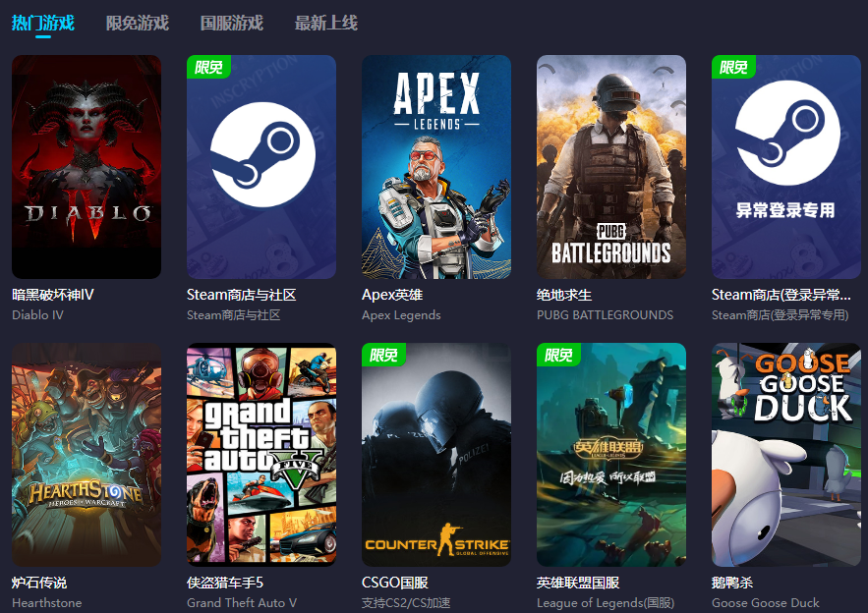The width and height of the screenshot is (868, 613).
Task: Open the Hearthstone game cover
Action: pos(87,455)
